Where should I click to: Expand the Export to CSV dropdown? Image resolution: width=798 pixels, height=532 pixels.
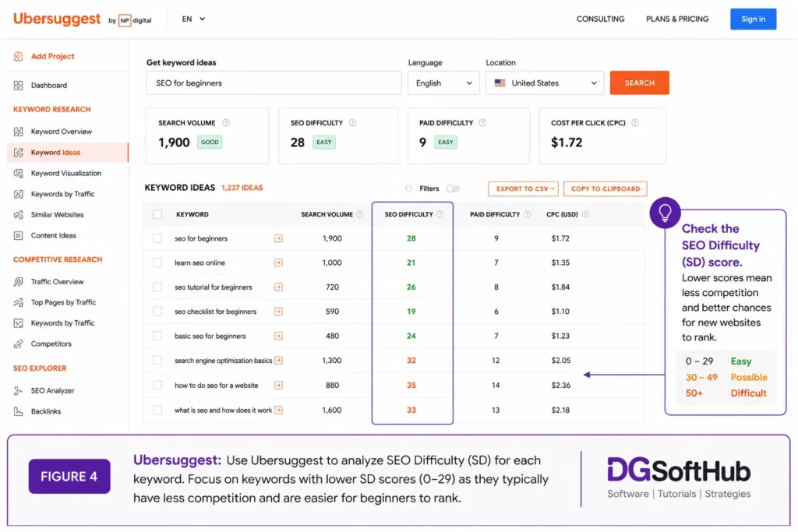(523, 188)
